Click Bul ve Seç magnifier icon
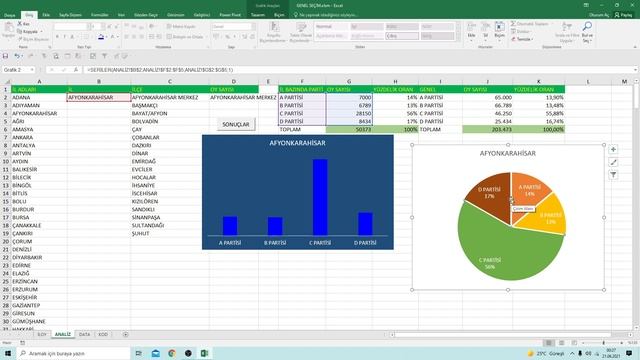The image size is (640, 360). pos(587,27)
